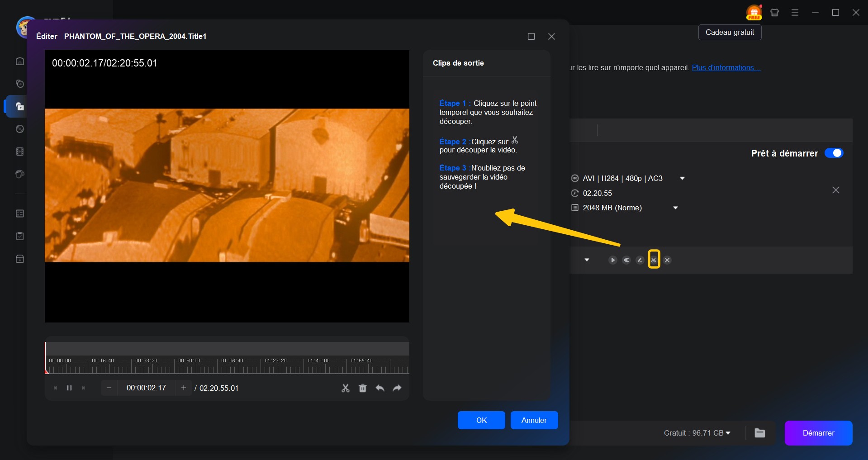
Task: Click the Clips de sortie heading
Action: point(458,63)
